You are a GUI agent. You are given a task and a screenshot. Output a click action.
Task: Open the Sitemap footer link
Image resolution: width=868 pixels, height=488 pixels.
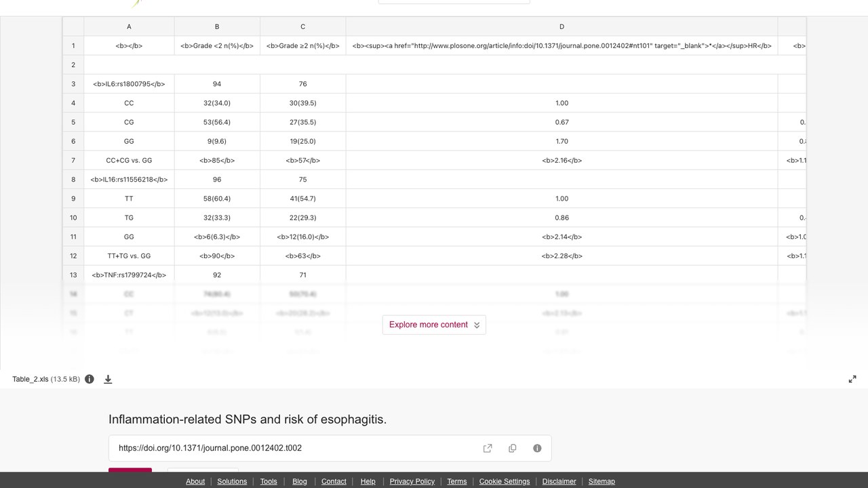pos(601,481)
